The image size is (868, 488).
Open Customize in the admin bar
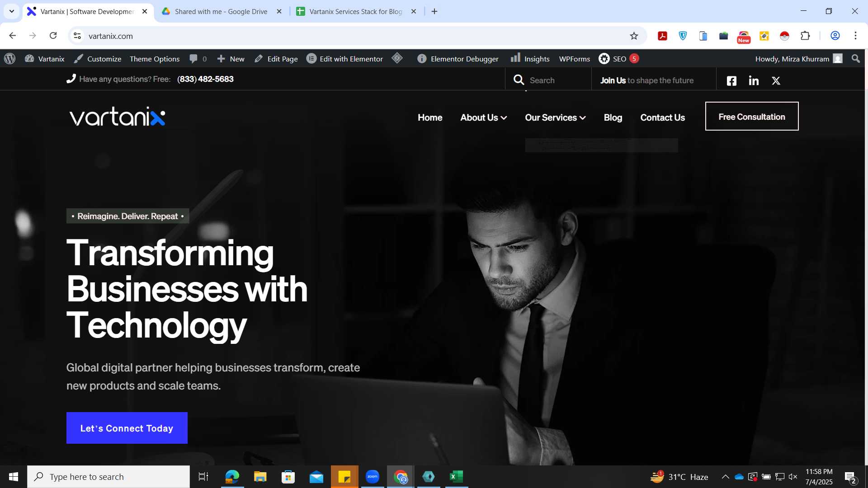coord(97,59)
